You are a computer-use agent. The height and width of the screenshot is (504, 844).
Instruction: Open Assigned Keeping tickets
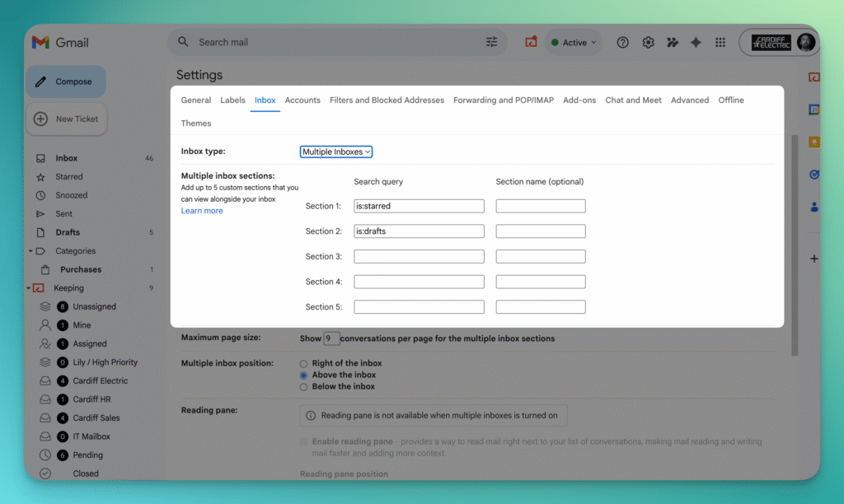pos(89,343)
